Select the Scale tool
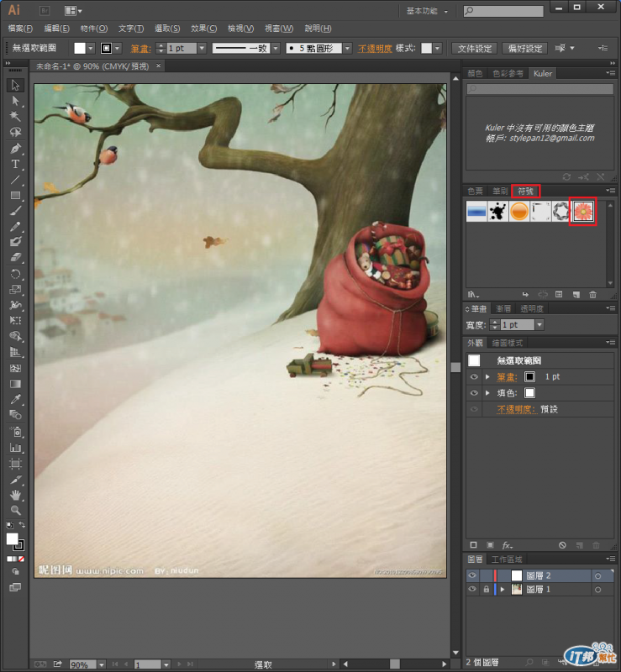 click(x=15, y=290)
